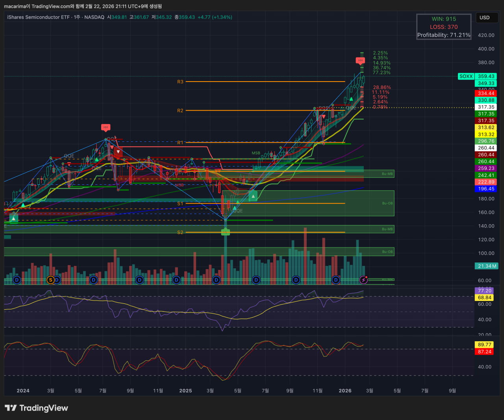Click the purple 77.20 RSI value label
Screen dimensions: 504x420
point(484,291)
